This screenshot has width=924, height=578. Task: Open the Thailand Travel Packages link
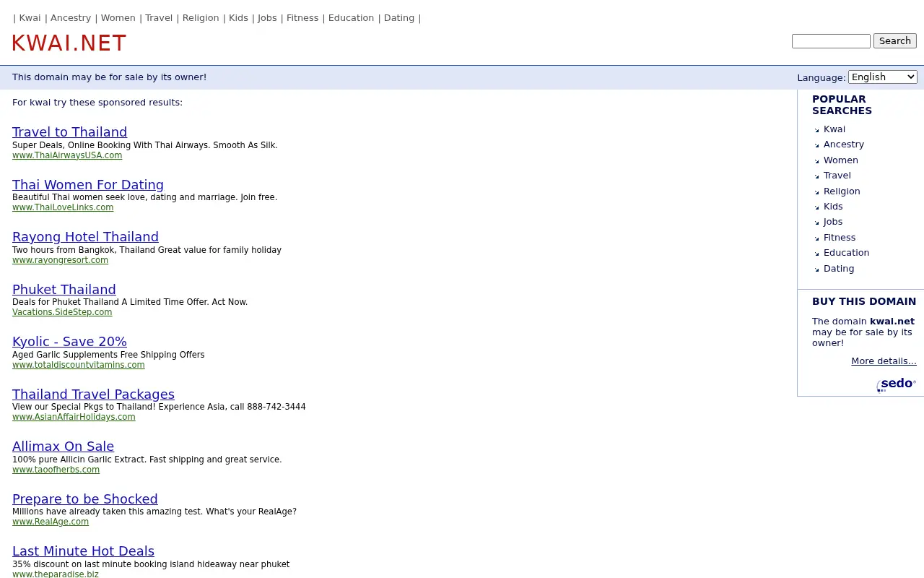click(93, 394)
